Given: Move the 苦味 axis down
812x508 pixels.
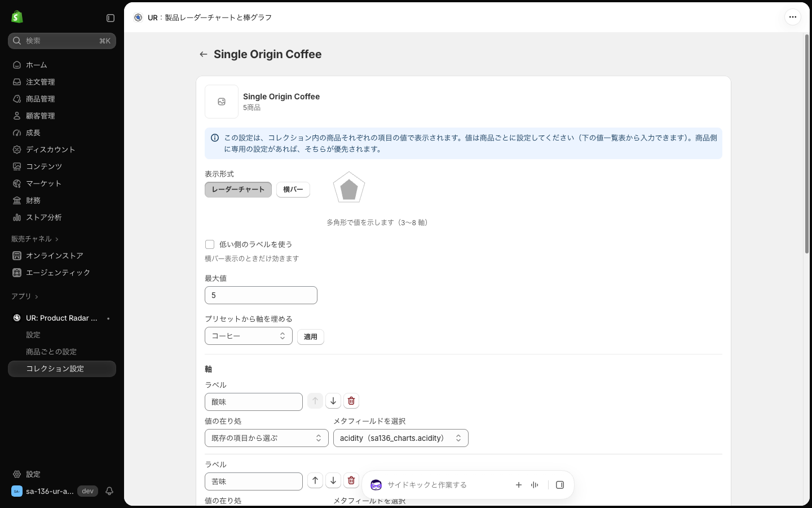Looking at the screenshot, I should tap(333, 480).
